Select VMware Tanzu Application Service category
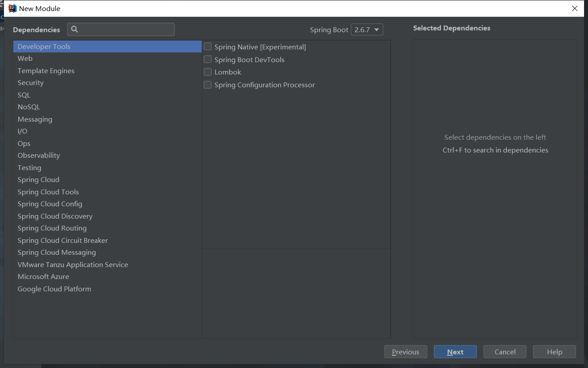The image size is (588, 368). 107,264
